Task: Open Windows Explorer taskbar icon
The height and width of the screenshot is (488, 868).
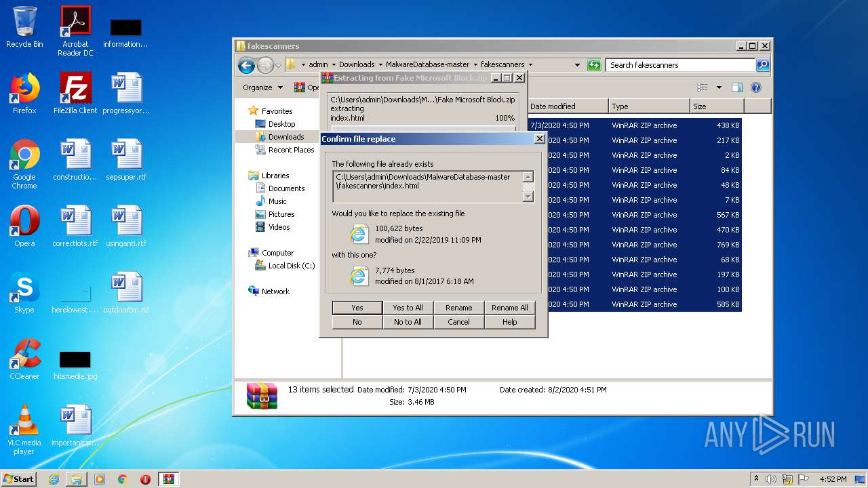Action: click(77, 479)
